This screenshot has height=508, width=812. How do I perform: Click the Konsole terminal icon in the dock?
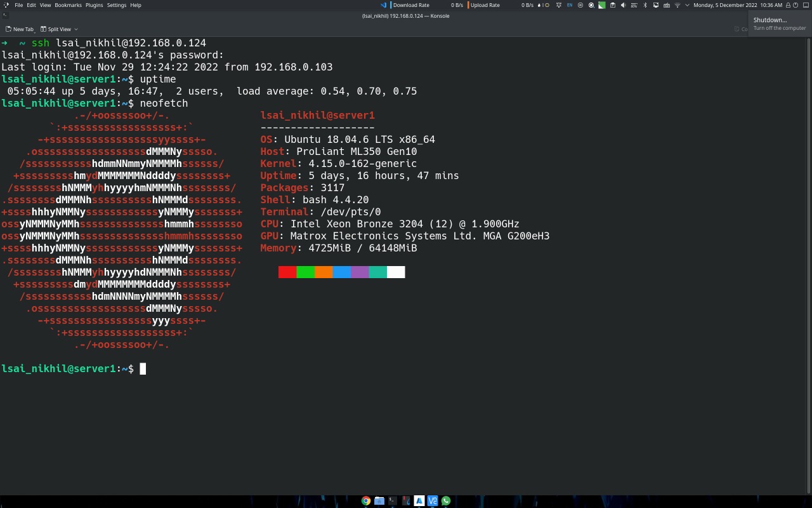tap(393, 501)
